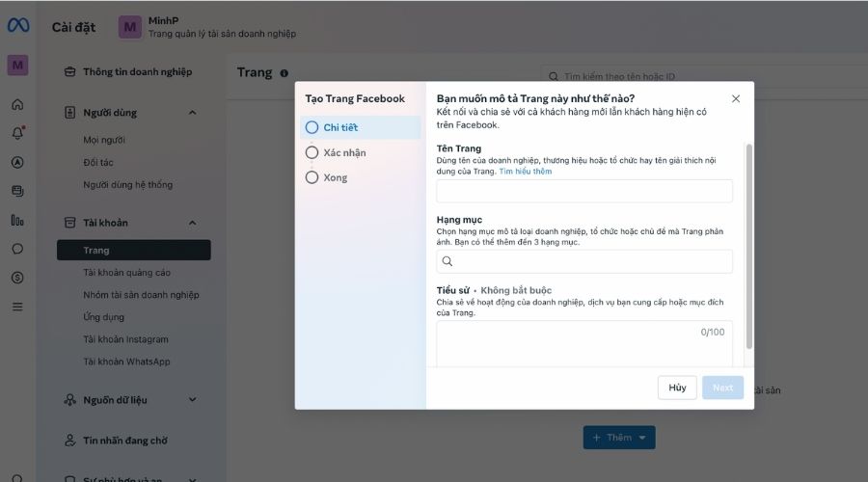Open notifications bell icon
868x482 pixels.
point(17,133)
